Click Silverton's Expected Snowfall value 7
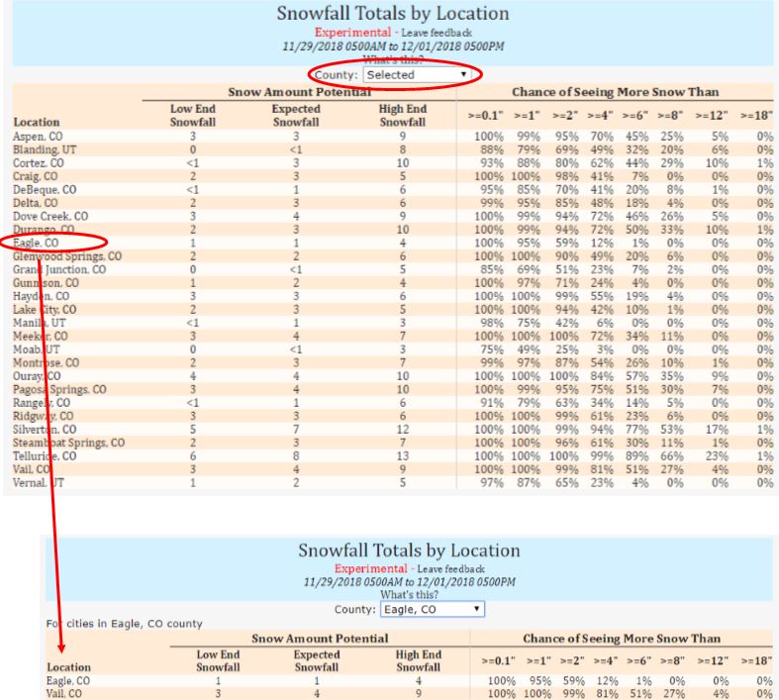 (x=296, y=430)
